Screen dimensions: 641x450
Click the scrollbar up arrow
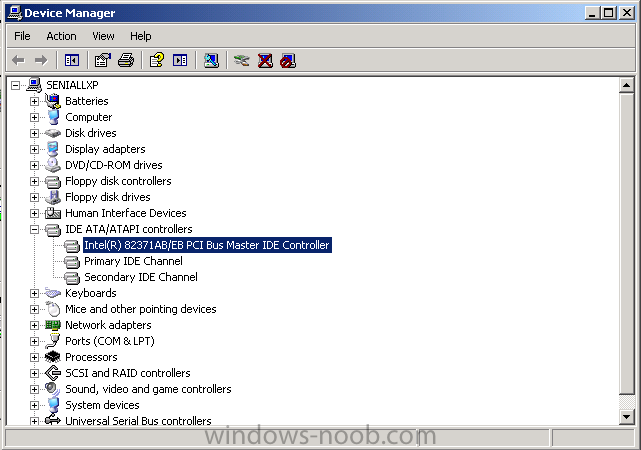pyautogui.click(x=626, y=85)
